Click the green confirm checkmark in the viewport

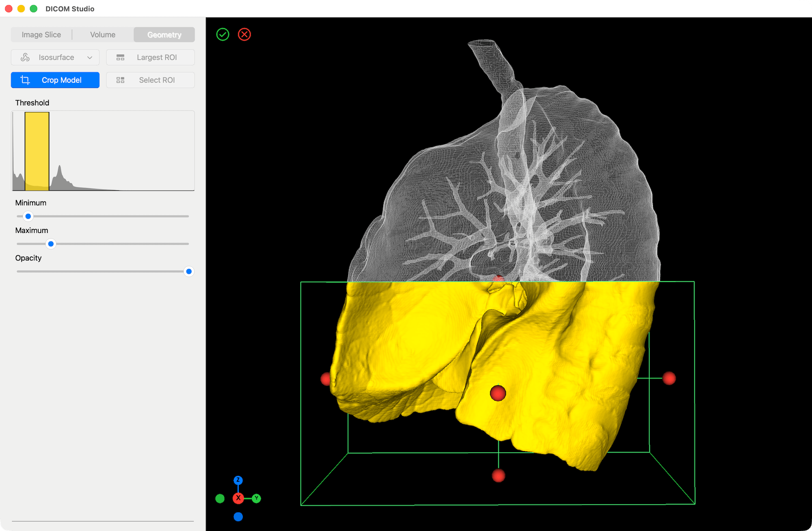point(222,34)
